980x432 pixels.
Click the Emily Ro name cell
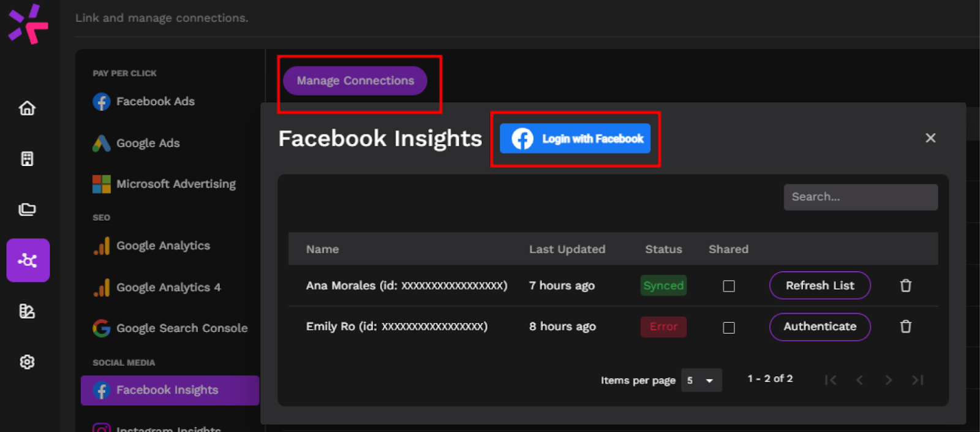tap(397, 327)
